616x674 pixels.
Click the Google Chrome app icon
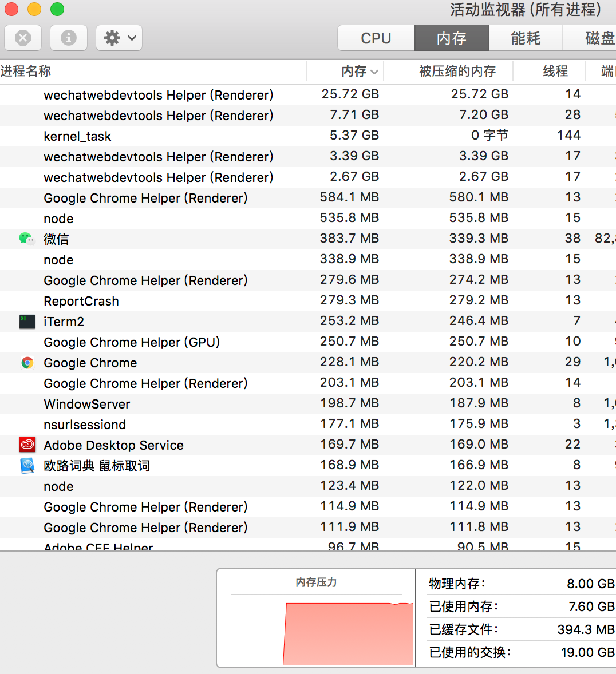point(27,363)
